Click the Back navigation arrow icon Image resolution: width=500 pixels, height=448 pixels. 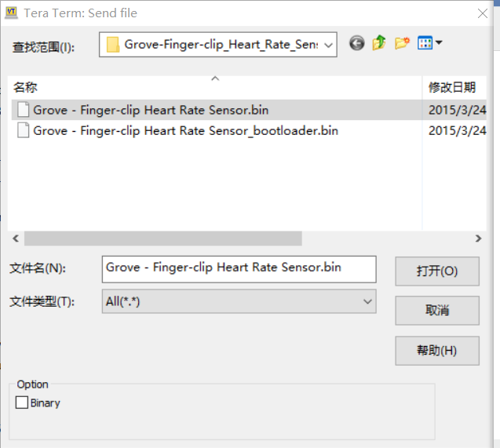(x=357, y=44)
